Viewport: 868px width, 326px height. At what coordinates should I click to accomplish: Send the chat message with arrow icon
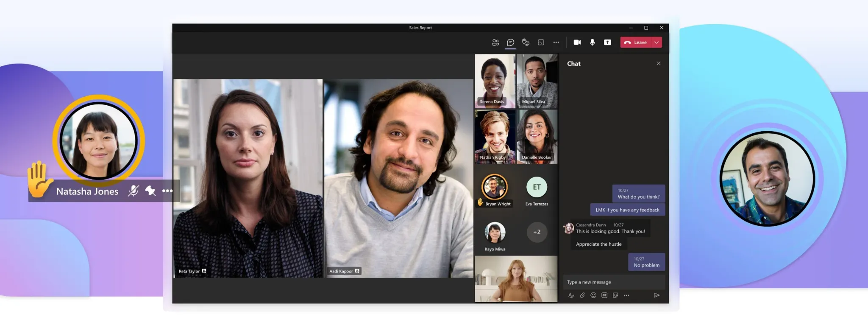(x=657, y=295)
